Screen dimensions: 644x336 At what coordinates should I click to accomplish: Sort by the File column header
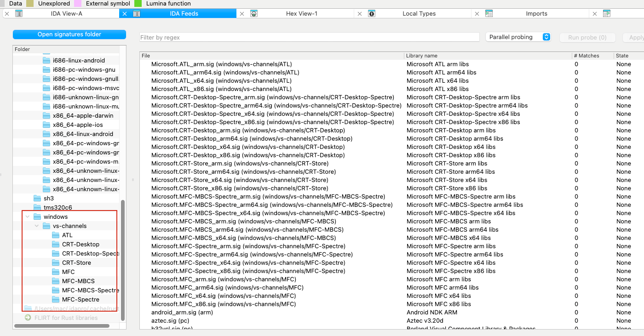pos(272,56)
